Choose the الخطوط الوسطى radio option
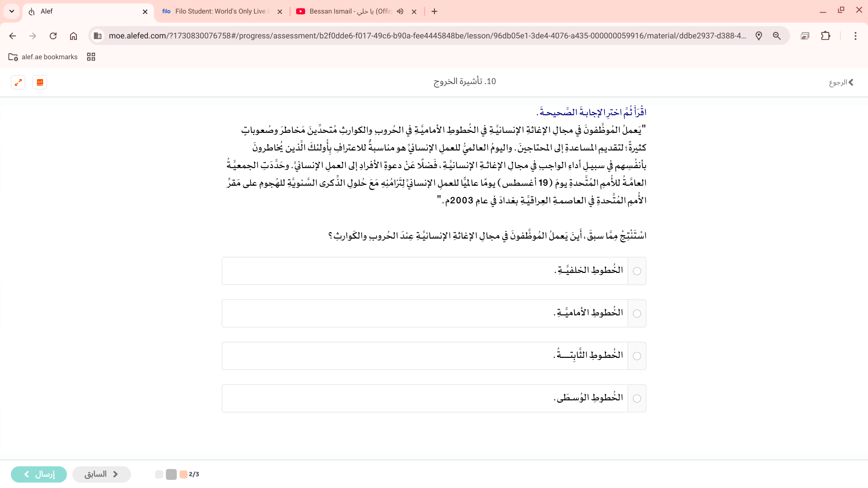Screen dimensions: 868x488 (x=637, y=399)
